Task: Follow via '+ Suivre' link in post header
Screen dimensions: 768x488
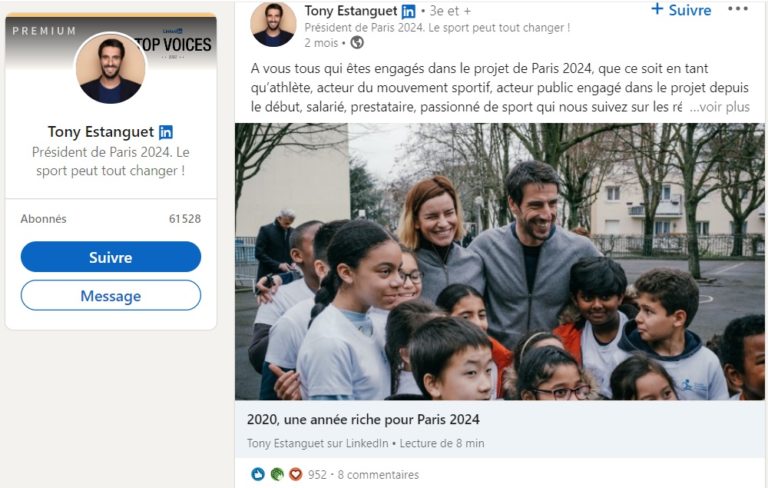Action: pos(681,10)
